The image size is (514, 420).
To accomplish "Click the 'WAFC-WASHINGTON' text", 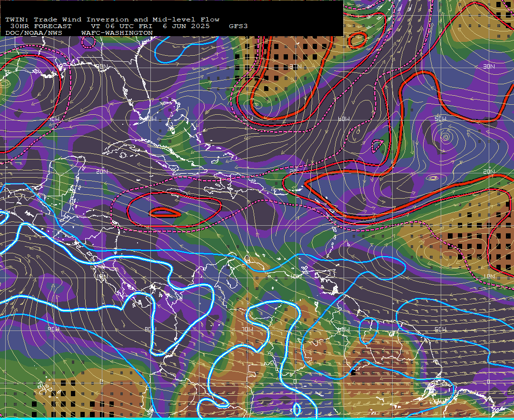I will [117, 33].
